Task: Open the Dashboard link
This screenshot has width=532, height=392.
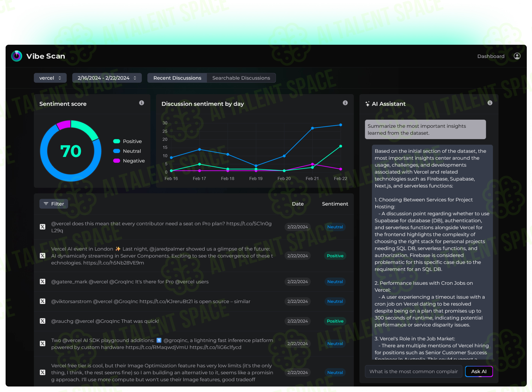Action: coord(491,56)
